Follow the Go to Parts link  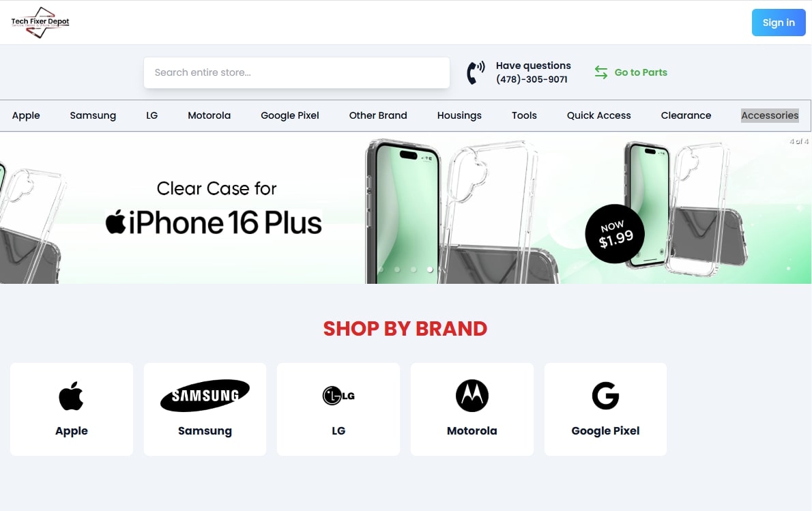[x=641, y=72]
